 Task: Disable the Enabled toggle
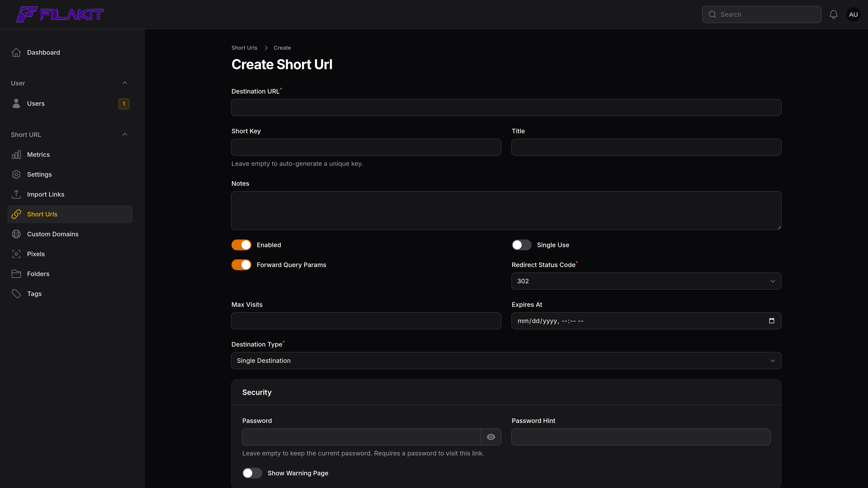click(x=241, y=245)
